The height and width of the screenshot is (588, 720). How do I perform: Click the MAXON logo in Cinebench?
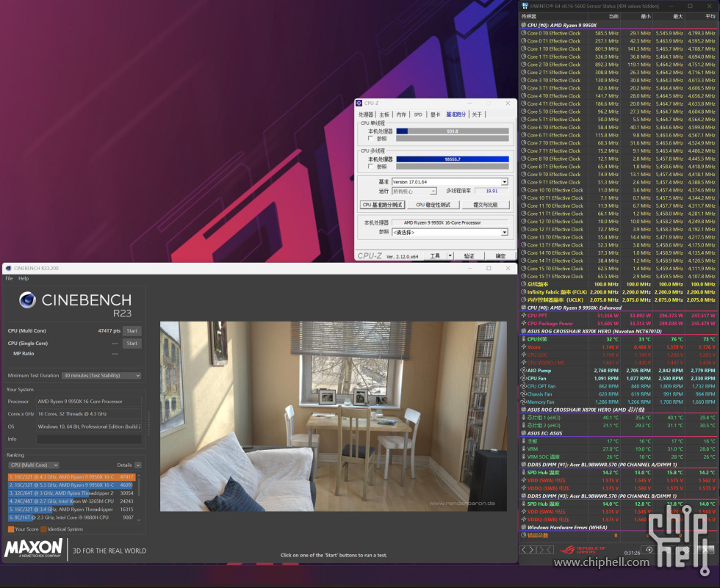34,548
